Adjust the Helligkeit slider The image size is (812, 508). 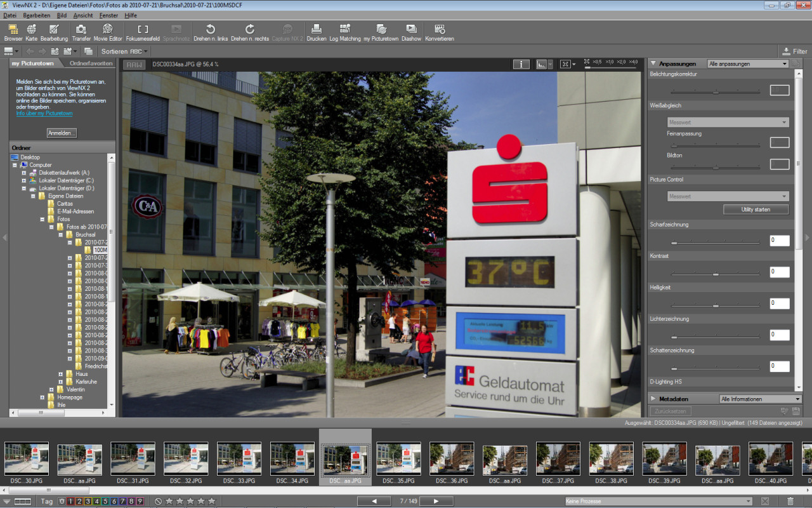[x=716, y=305]
